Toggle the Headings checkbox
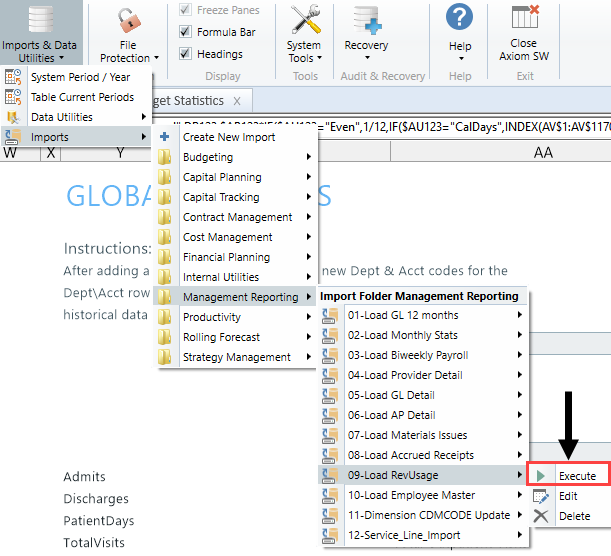Viewport: 611px width, 556px height. click(185, 54)
